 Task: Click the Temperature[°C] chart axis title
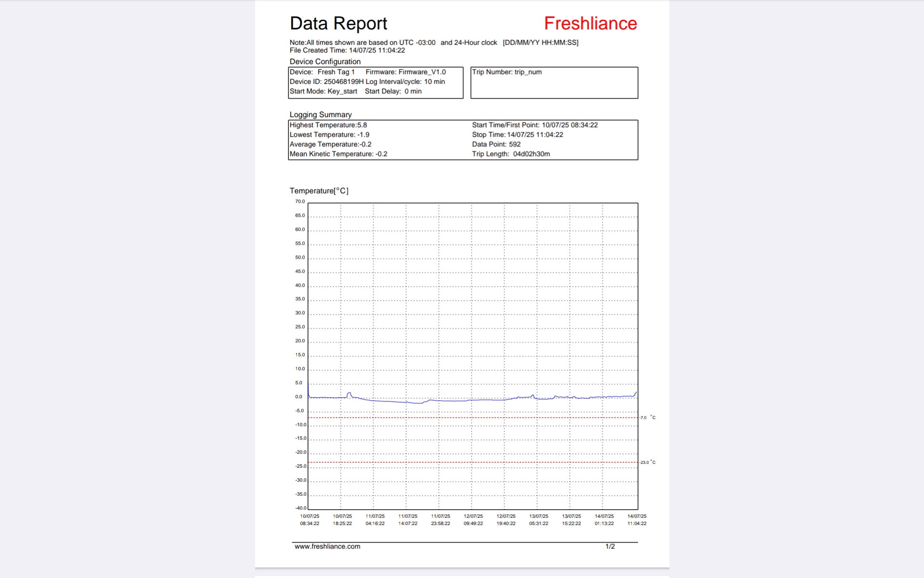coord(319,191)
